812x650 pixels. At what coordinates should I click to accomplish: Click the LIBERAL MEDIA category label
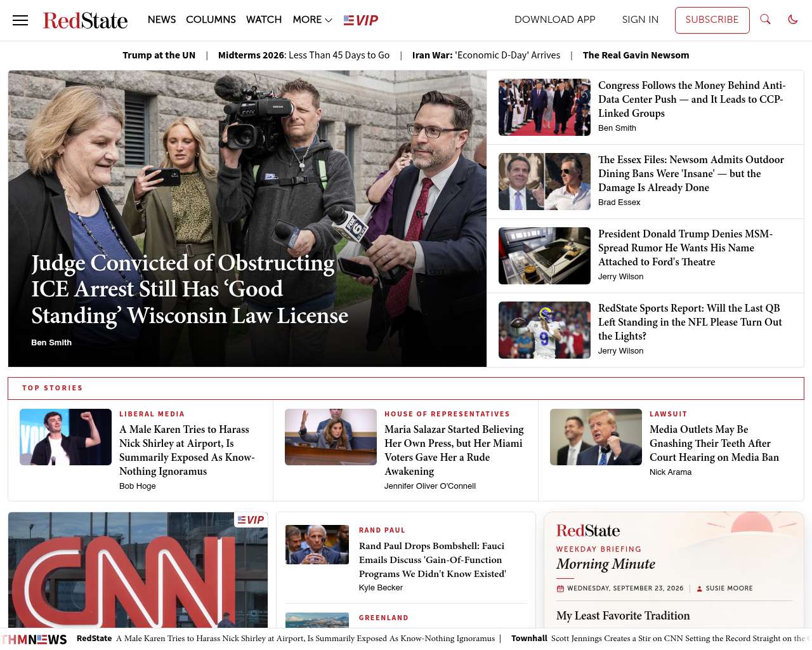pyautogui.click(x=152, y=414)
